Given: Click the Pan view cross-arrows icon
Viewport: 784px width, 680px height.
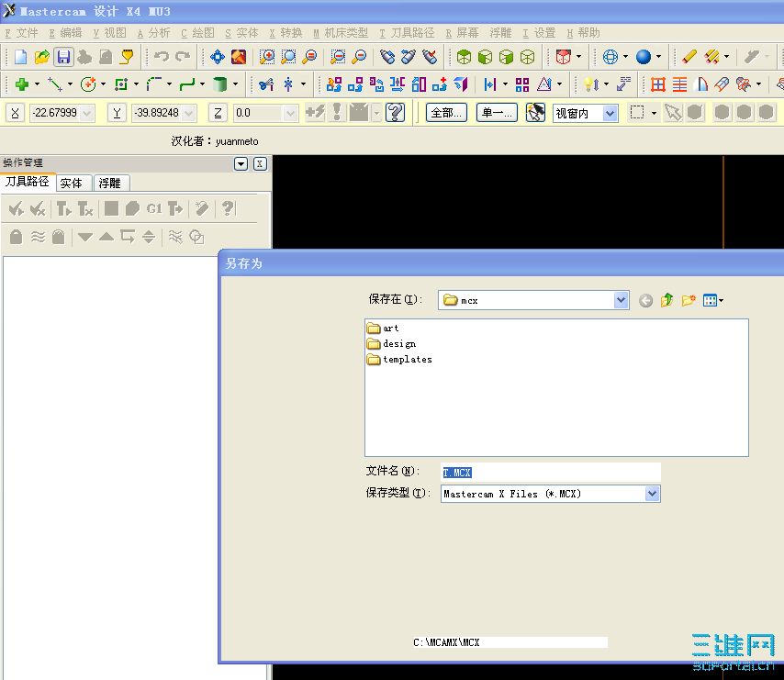Looking at the screenshot, I should tap(218, 57).
